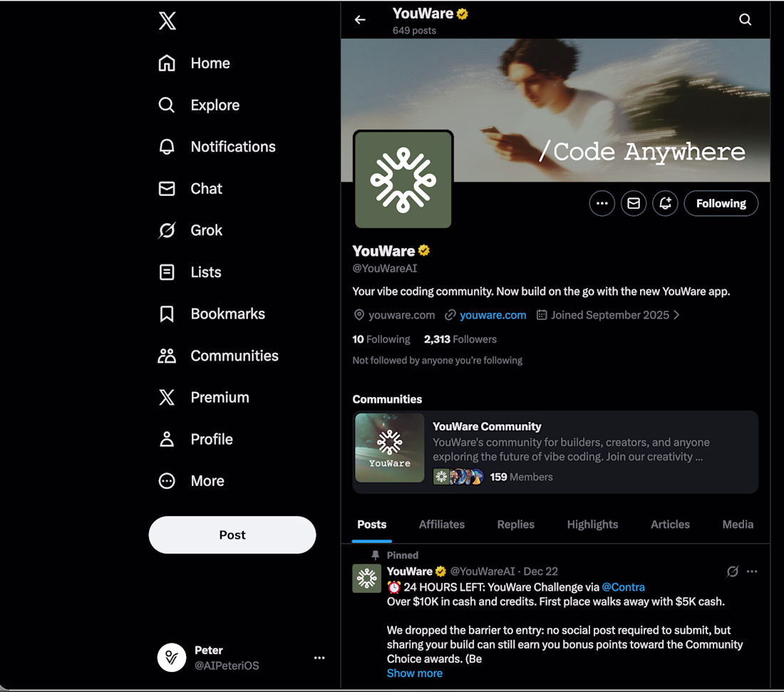View the 2,313 Followers list
The height and width of the screenshot is (692, 784).
(460, 339)
